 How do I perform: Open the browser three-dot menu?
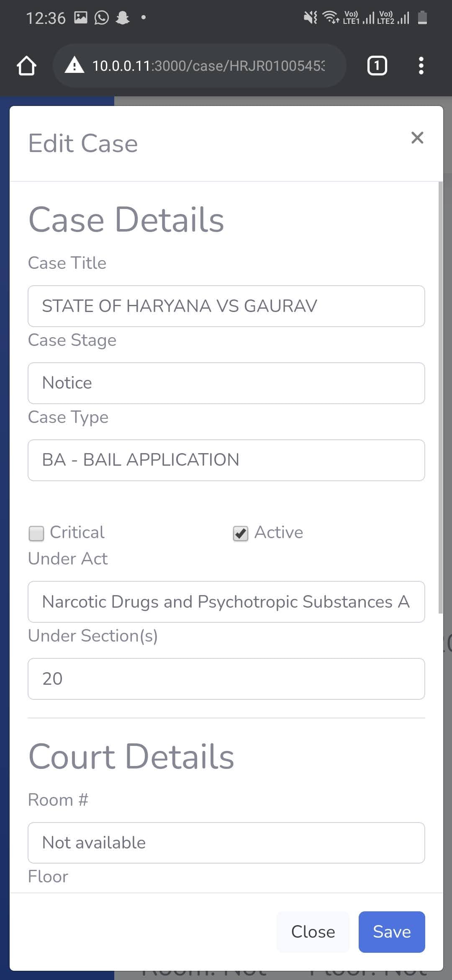421,66
